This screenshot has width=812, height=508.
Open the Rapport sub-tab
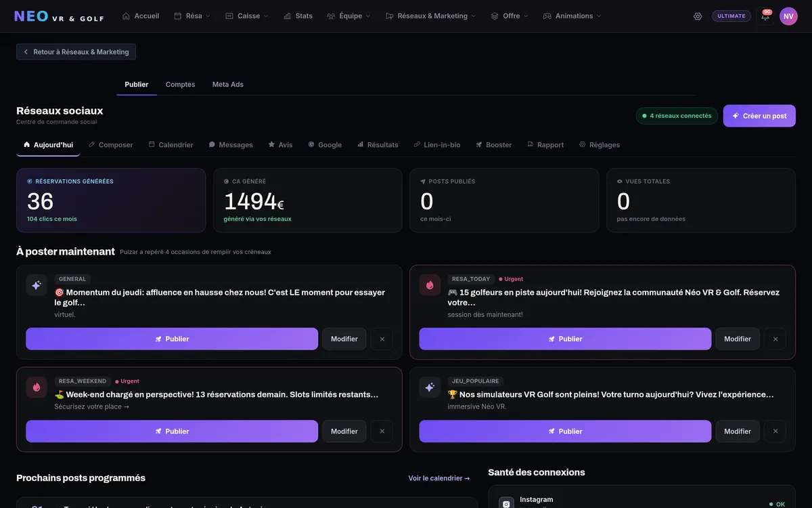coord(545,145)
